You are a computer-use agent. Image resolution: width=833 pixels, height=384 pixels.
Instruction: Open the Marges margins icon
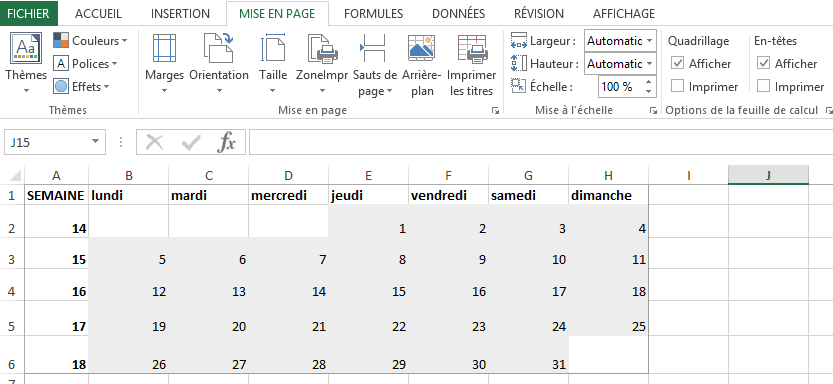tap(164, 48)
